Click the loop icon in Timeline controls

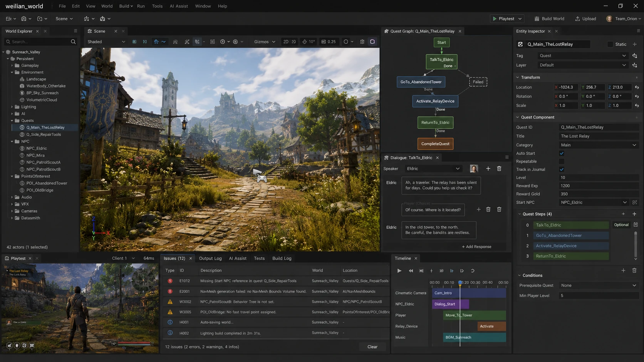pos(473,271)
